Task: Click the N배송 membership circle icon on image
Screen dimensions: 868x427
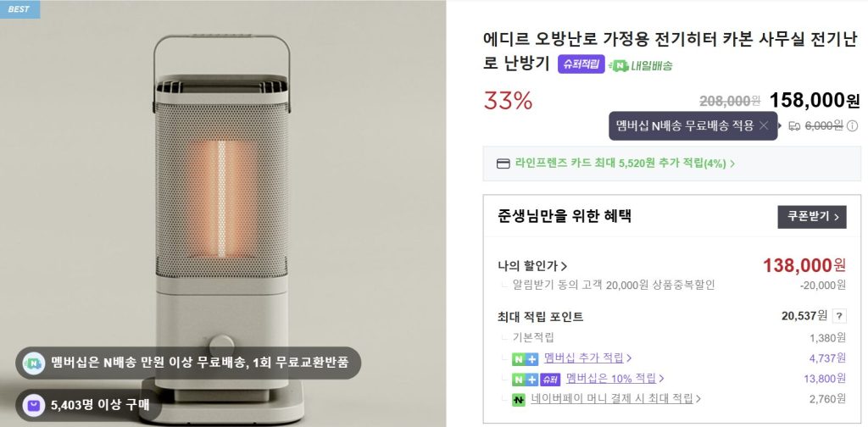Action: click(34, 363)
